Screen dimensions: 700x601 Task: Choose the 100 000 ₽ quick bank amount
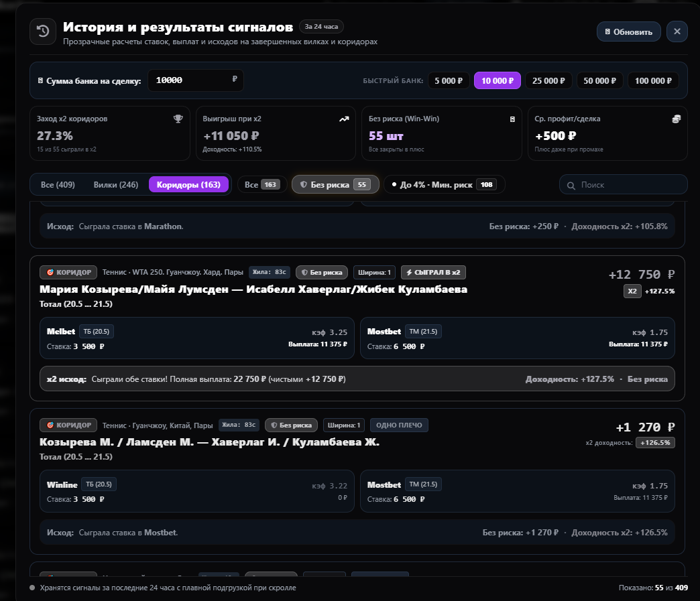(653, 81)
